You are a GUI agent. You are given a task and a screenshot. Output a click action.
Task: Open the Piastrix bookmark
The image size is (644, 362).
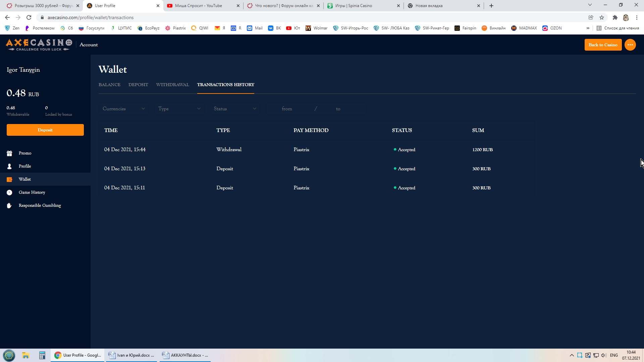click(175, 28)
